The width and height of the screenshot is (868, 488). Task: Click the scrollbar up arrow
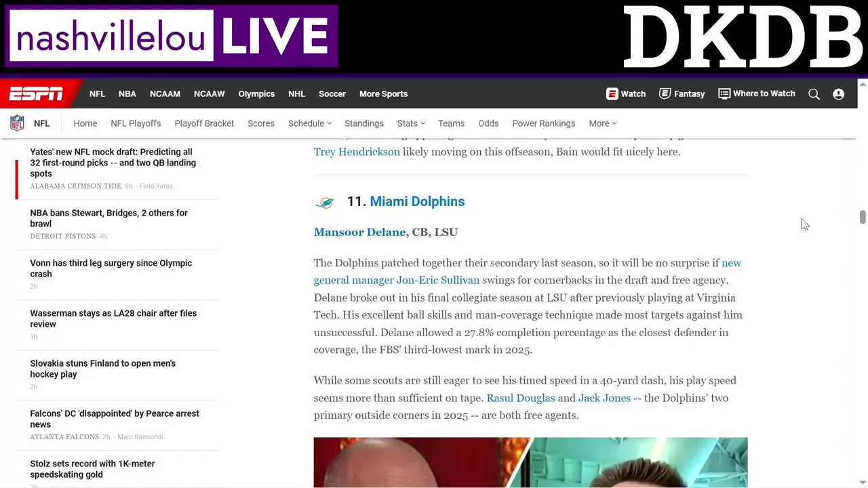click(863, 84)
